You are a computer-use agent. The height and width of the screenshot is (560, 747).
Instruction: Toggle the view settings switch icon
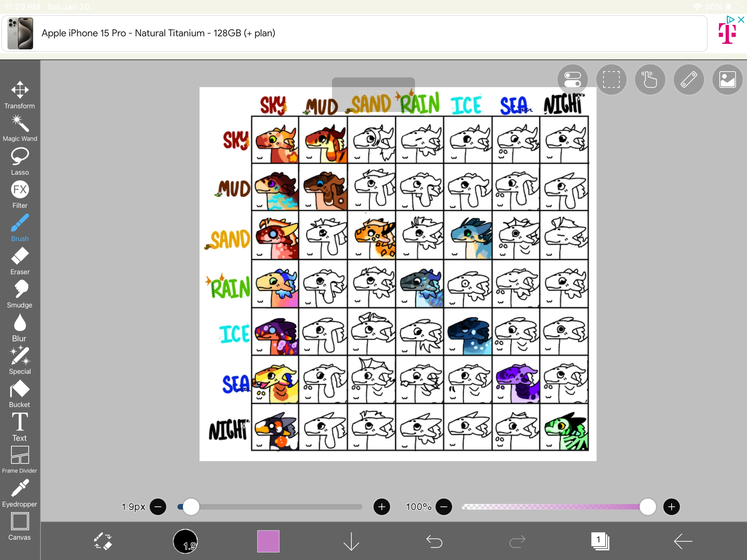(x=572, y=80)
